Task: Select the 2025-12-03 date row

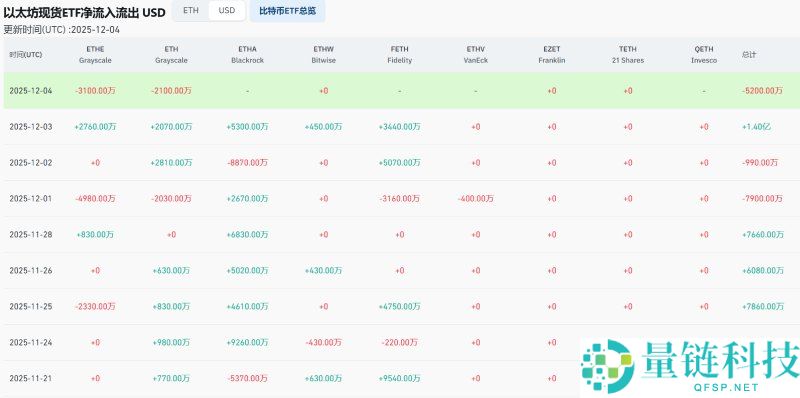Action: point(402,127)
